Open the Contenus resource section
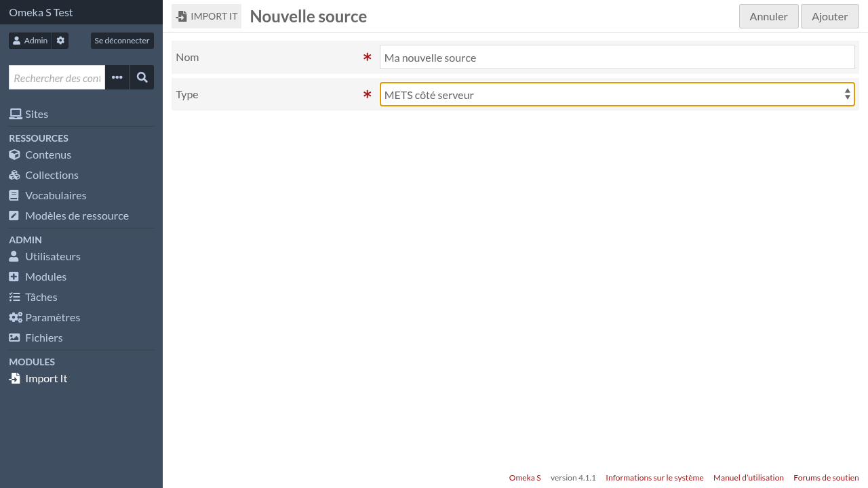Viewport: 868px width, 488px height. pyautogui.click(x=47, y=155)
